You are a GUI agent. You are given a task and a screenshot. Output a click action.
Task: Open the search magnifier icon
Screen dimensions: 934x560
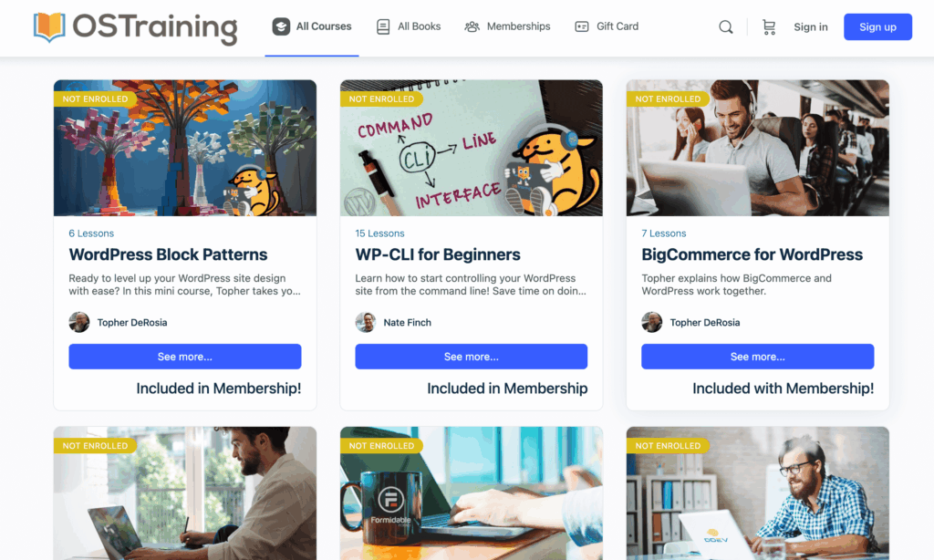(725, 26)
